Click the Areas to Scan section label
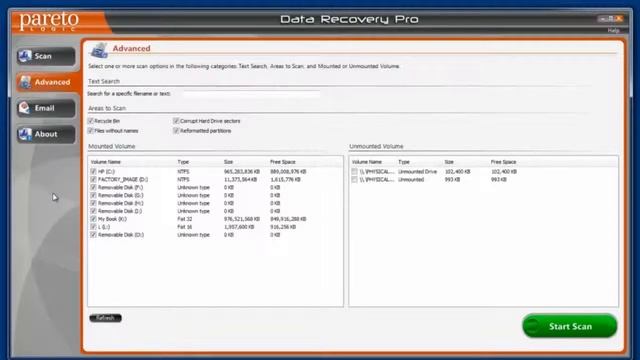The image size is (640, 360). pos(107,108)
